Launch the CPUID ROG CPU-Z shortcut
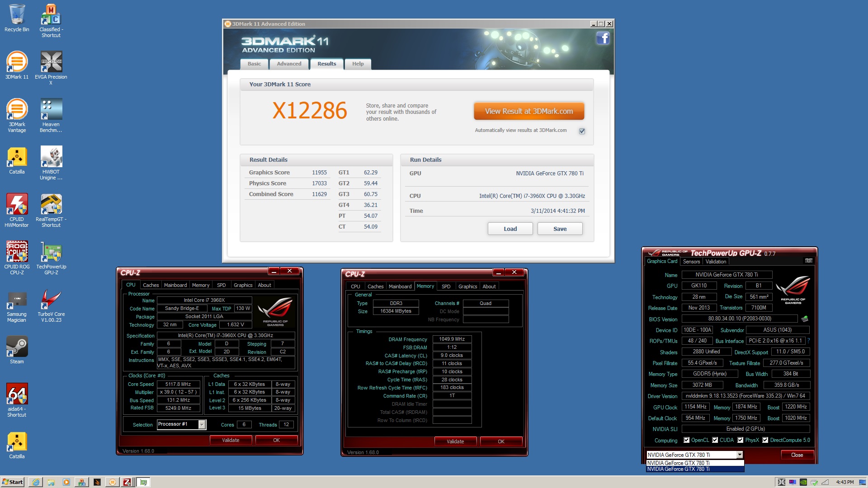Screen dimensions: 868x488 pyautogui.click(x=17, y=258)
